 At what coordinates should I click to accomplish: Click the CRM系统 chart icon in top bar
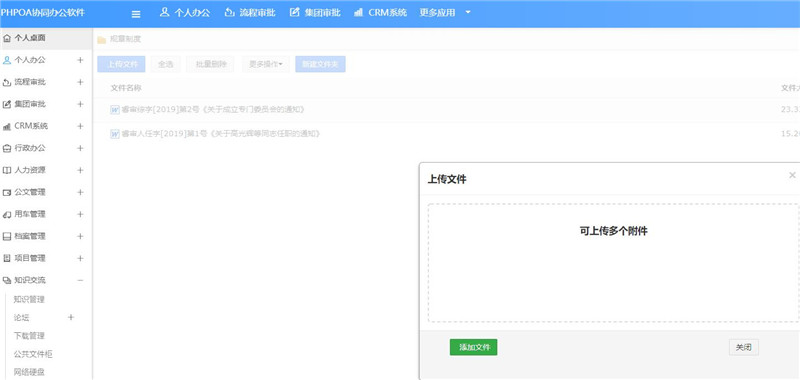359,12
